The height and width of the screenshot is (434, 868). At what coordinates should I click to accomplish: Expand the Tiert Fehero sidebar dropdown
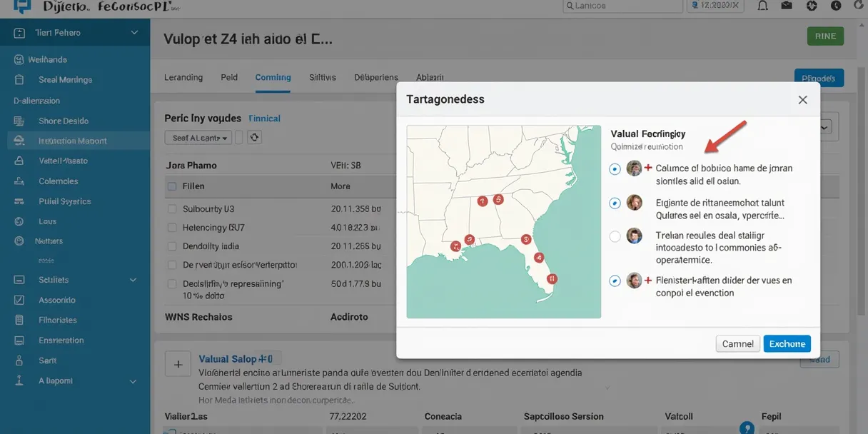[x=134, y=33]
